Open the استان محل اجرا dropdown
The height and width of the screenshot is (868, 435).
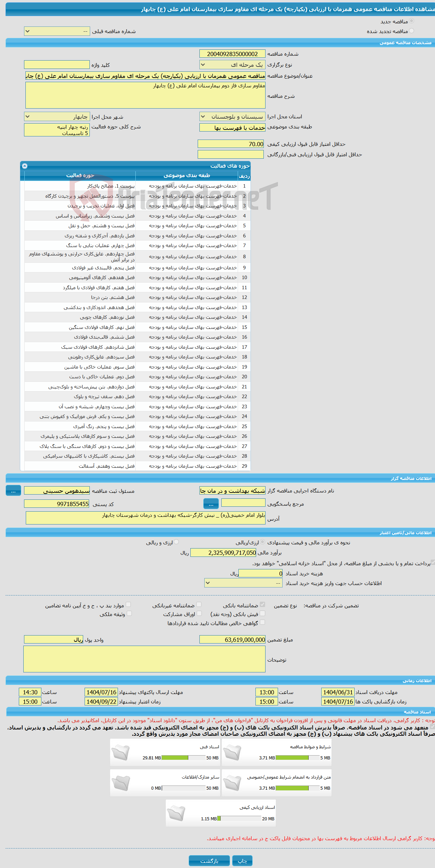pyautogui.click(x=232, y=117)
